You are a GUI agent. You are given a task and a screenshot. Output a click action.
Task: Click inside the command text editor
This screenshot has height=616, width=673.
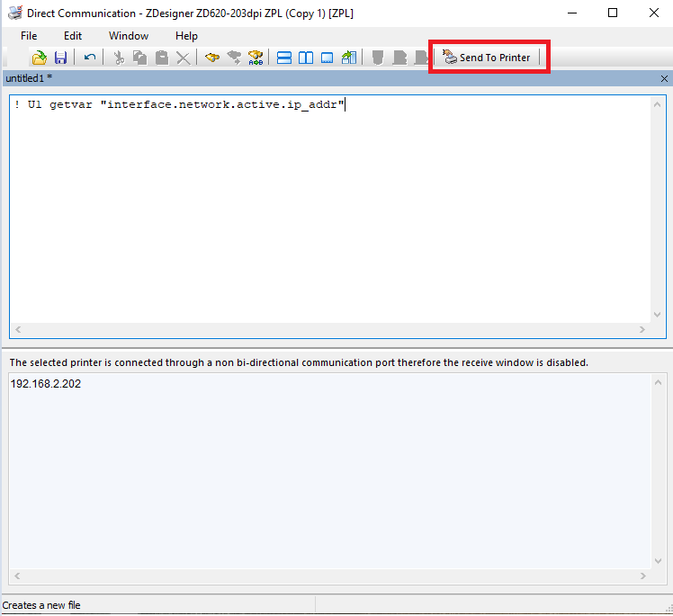click(324, 207)
